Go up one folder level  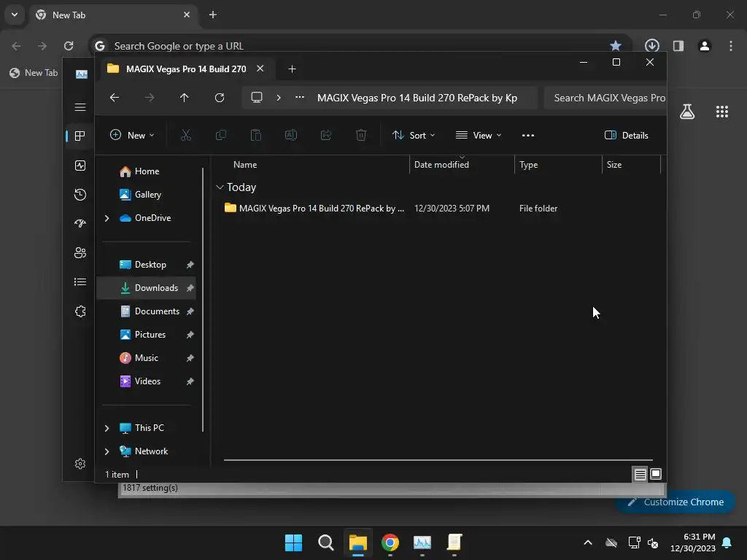click(x=185, y=98)
